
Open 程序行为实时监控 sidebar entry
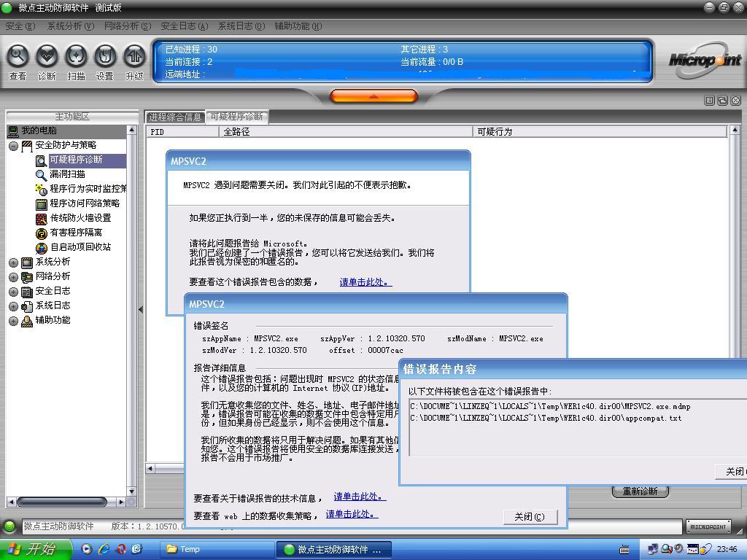coord(88,189)
